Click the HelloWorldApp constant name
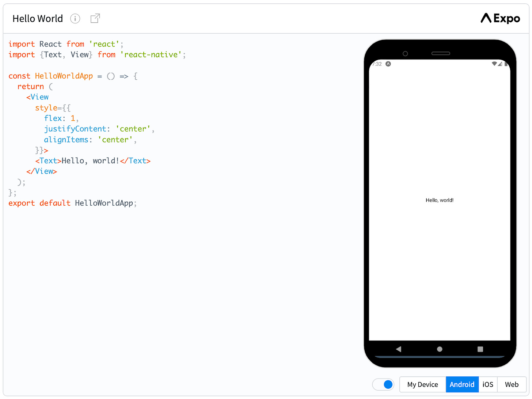Screen dimensions: 532x399 click(64, 76)
